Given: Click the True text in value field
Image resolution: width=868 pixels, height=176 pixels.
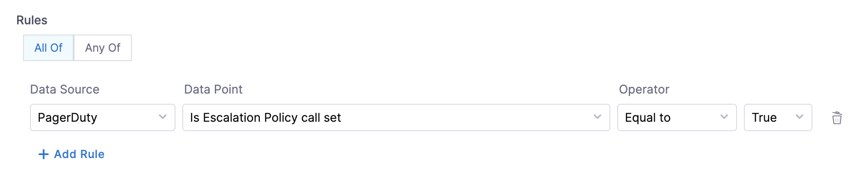Looking at the screenshot, I should coord(764,117).
